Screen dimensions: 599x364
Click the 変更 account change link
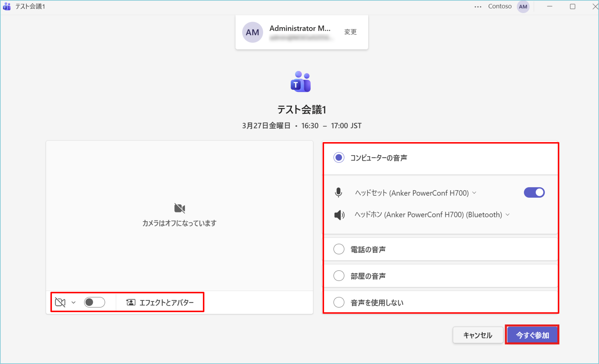pos(350,32)
